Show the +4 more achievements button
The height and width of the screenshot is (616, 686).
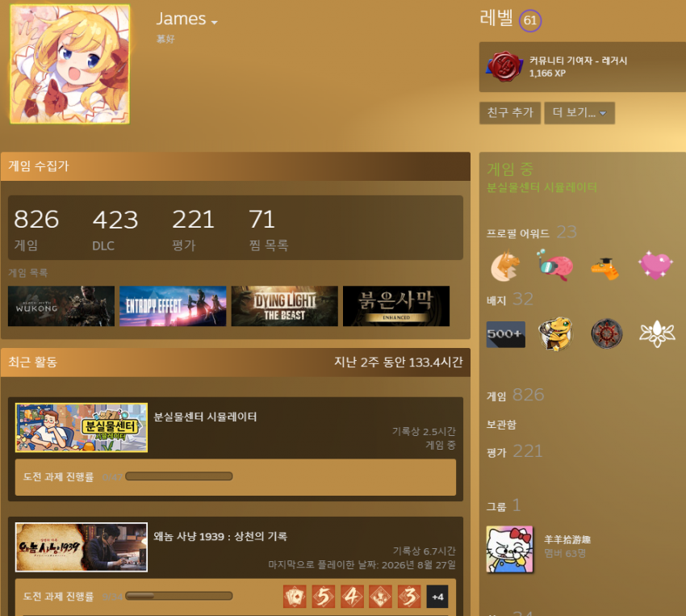[x=437, y=597]
